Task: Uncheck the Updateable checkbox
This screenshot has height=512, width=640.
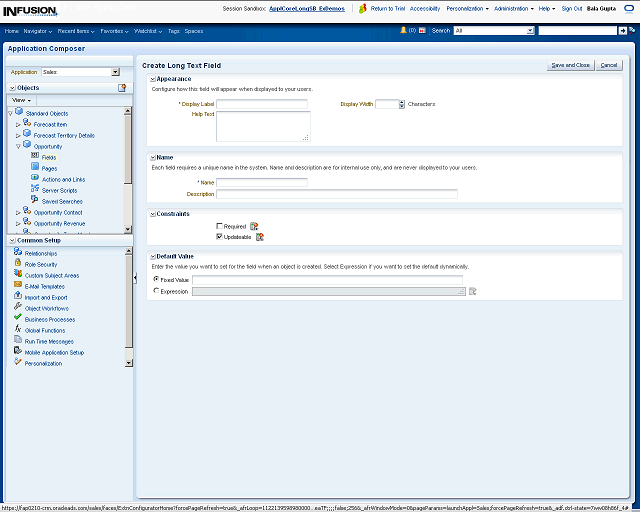Action: coord(219,237)
